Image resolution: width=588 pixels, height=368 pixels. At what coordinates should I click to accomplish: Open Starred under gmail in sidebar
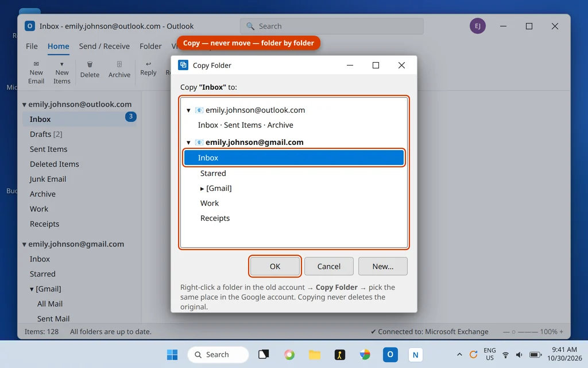pyautogui.click(x=42, y=274)
